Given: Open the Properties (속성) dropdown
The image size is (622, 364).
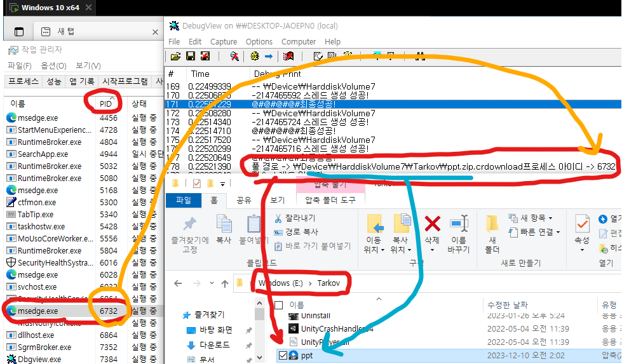Looking at the screenshot, I should coord(582,250).
